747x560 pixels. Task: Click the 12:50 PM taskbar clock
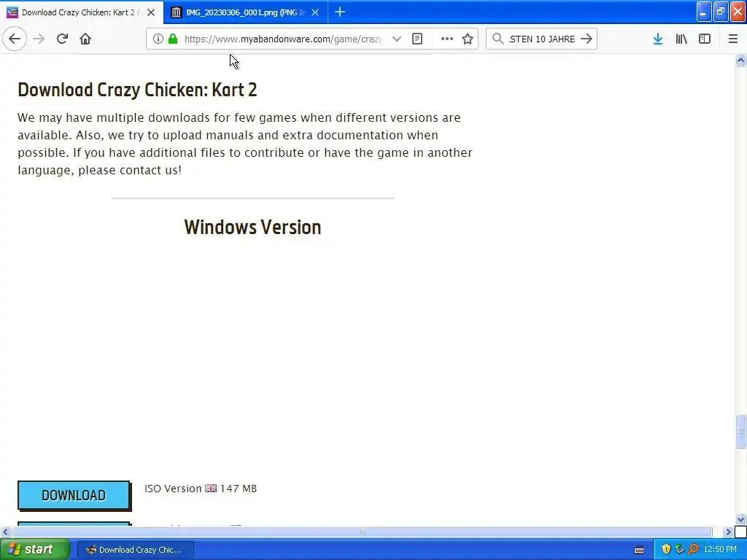pos(720,550)
